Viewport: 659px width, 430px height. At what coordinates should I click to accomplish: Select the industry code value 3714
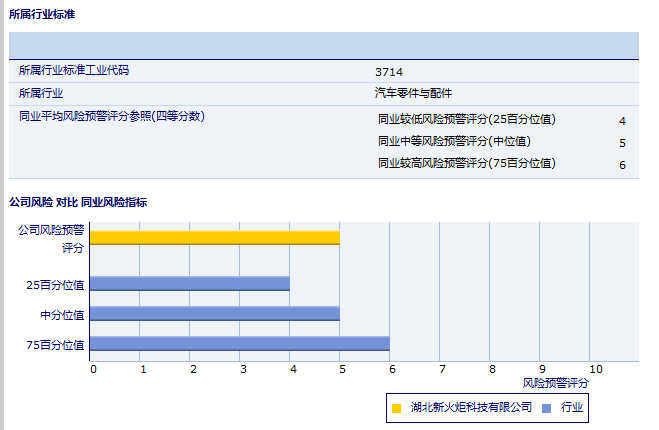click(x=389, y=72)
